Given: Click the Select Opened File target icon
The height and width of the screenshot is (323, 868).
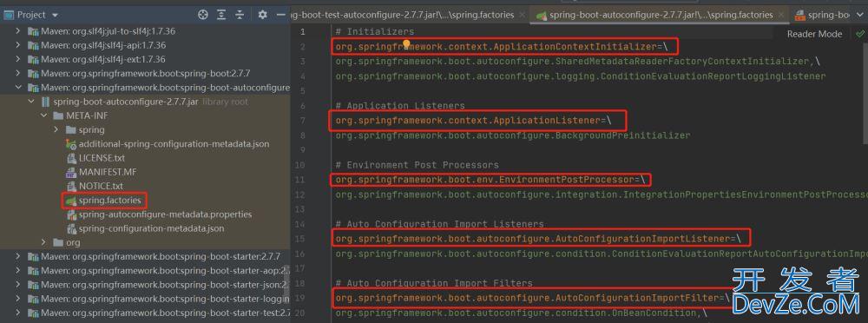Looking at the screenshot, I should (x=203, y=15).
